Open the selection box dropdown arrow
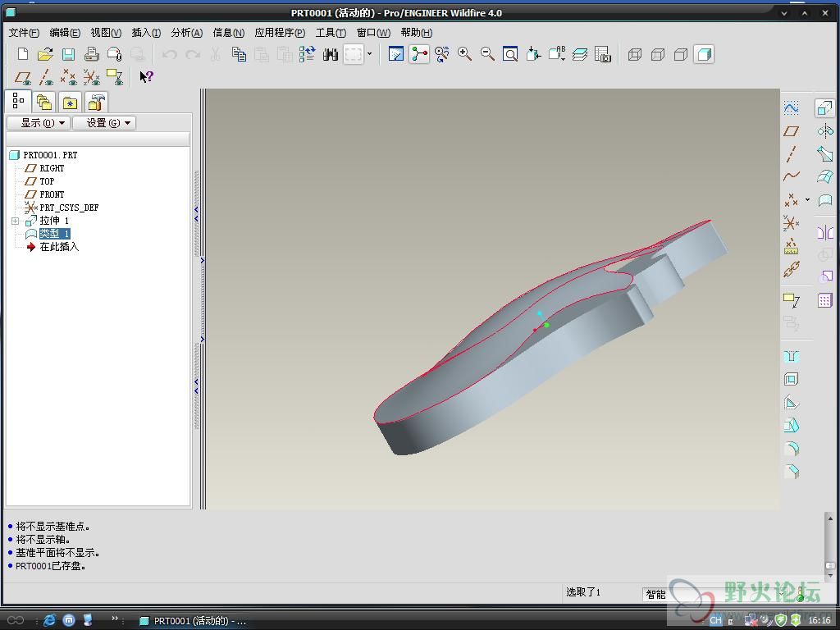The image size is (840, 630). click(x=369, y=54)
